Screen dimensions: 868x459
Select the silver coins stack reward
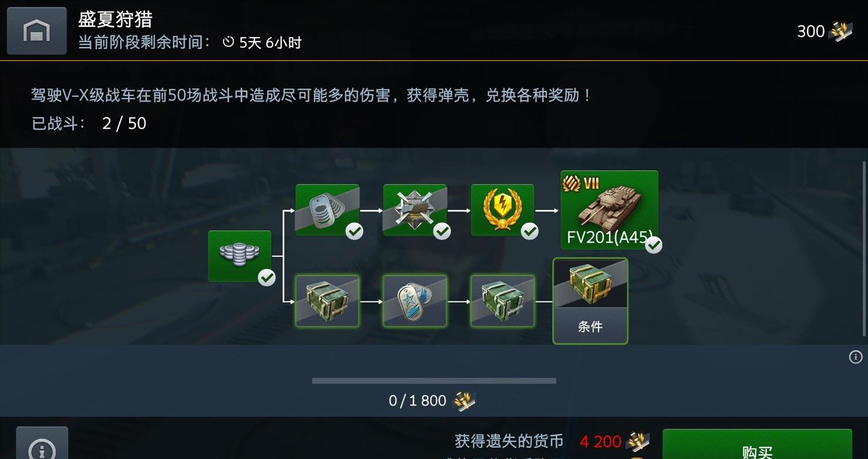click(240, 256)
